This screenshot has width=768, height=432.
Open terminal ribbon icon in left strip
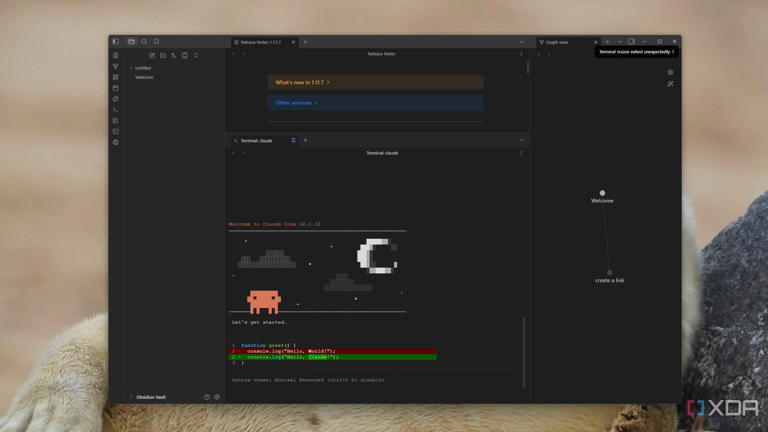(116, 110)
